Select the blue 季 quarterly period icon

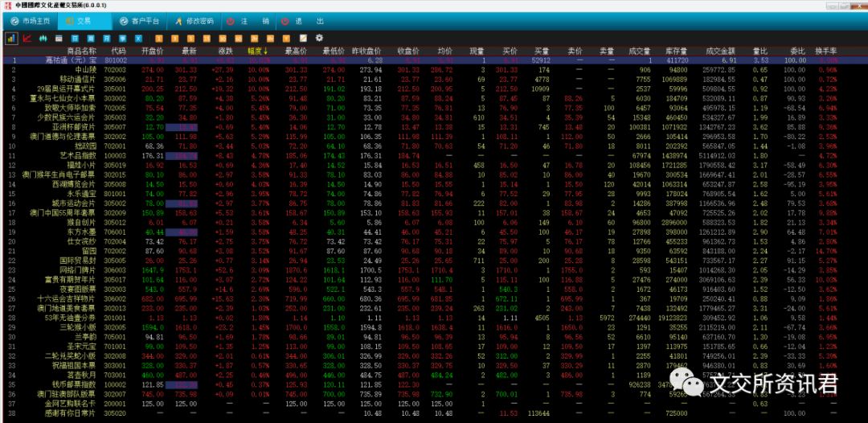(123, 39)
